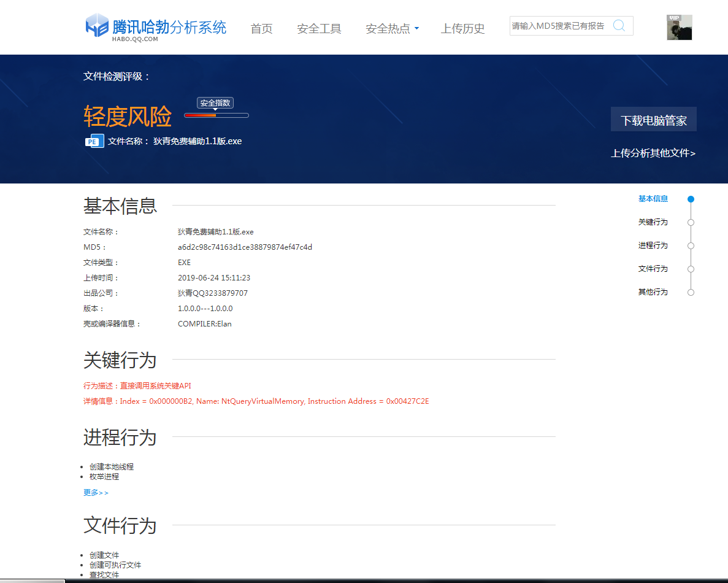Click the version value 1.0.0.0---1.0.0.0
The image size is (728, 583).
205,309
